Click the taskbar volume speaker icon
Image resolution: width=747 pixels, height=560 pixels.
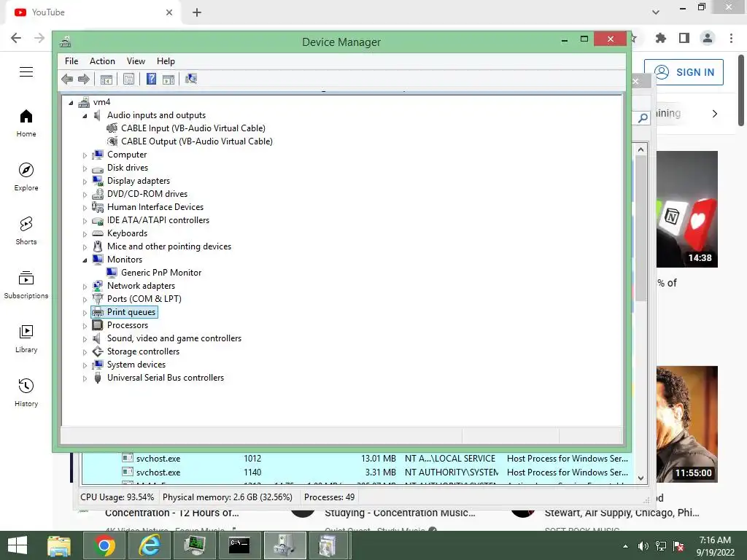643,546
